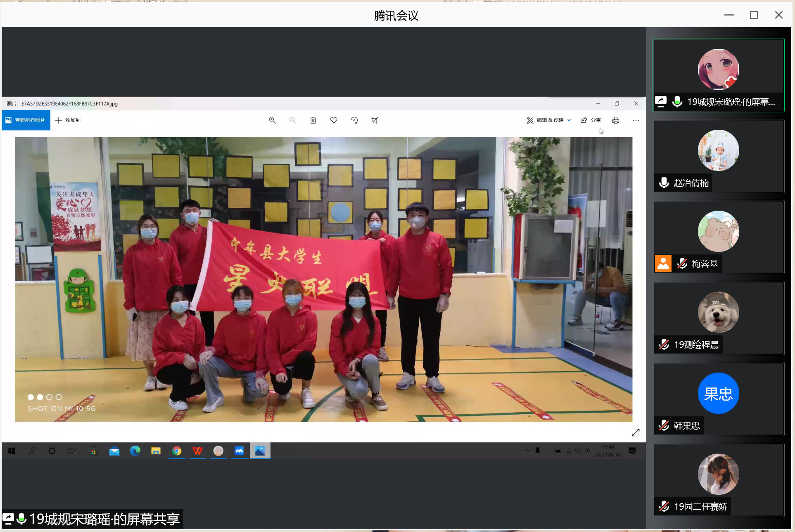Select the crop tool icon
The image size is (795, 532).
pyautogui.click(x=375, y=120)
